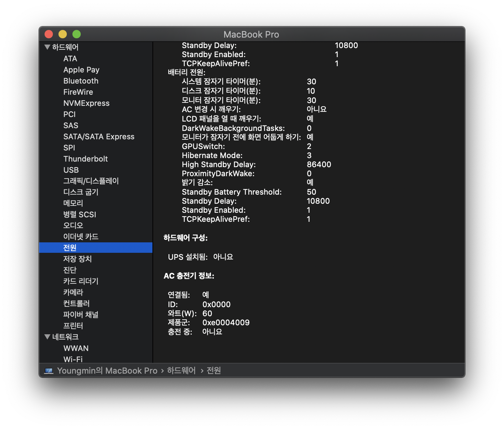The height and width of the screenshot is (429, 504).
Task: Open the 오디오 entry
Action: point(73,226)
